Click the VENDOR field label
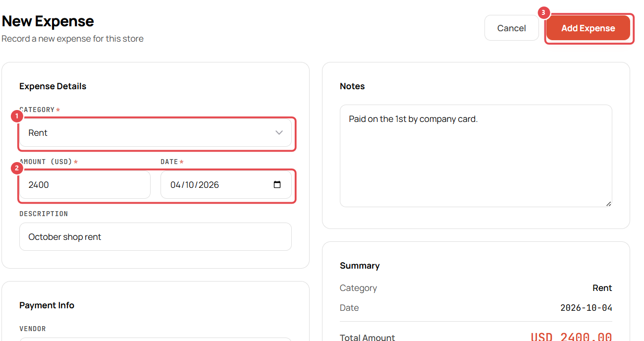 33,329
